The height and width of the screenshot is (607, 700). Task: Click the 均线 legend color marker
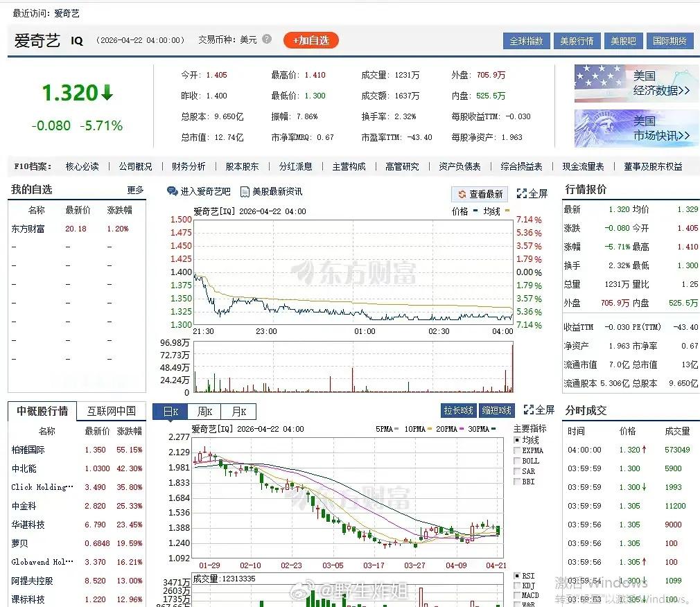pos(507,210)
